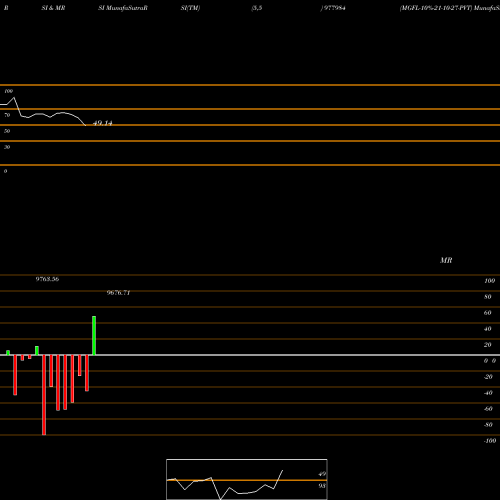Click the 93 label in mini chart

[x=322, y=486]
